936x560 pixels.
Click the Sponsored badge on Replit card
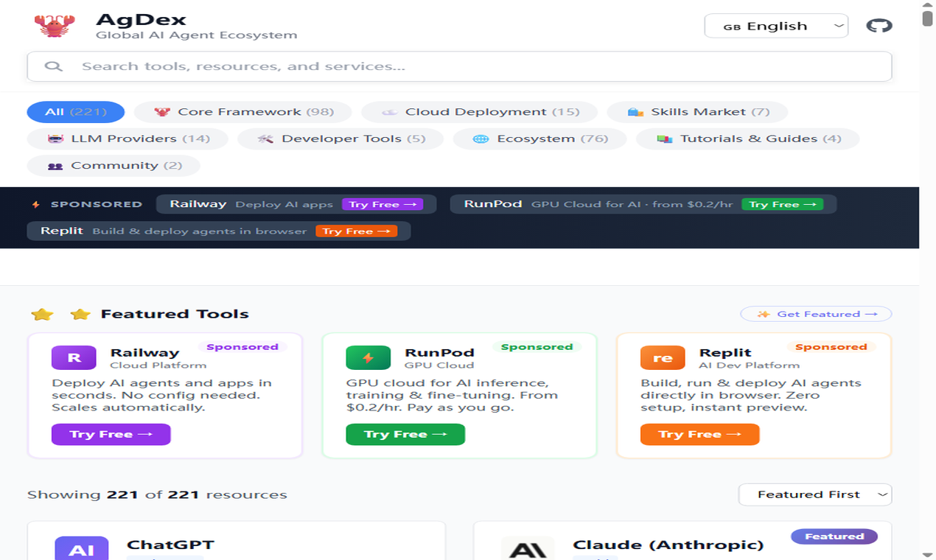pos(831,347)
